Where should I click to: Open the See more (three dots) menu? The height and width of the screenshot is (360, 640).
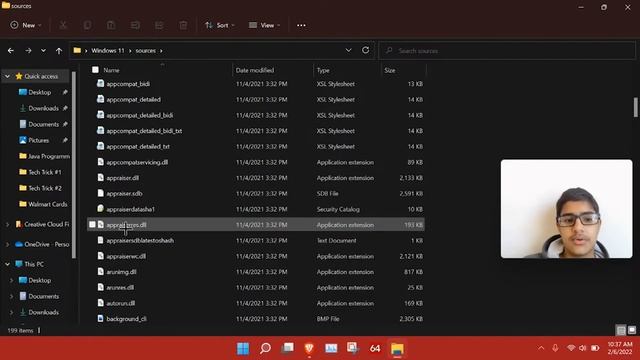[301, 25]
